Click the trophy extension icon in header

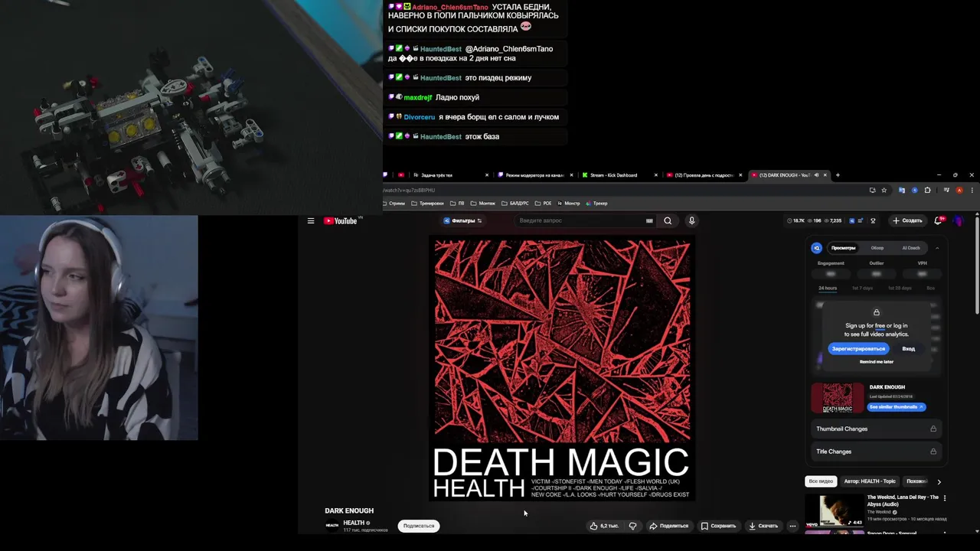point(873,220)
